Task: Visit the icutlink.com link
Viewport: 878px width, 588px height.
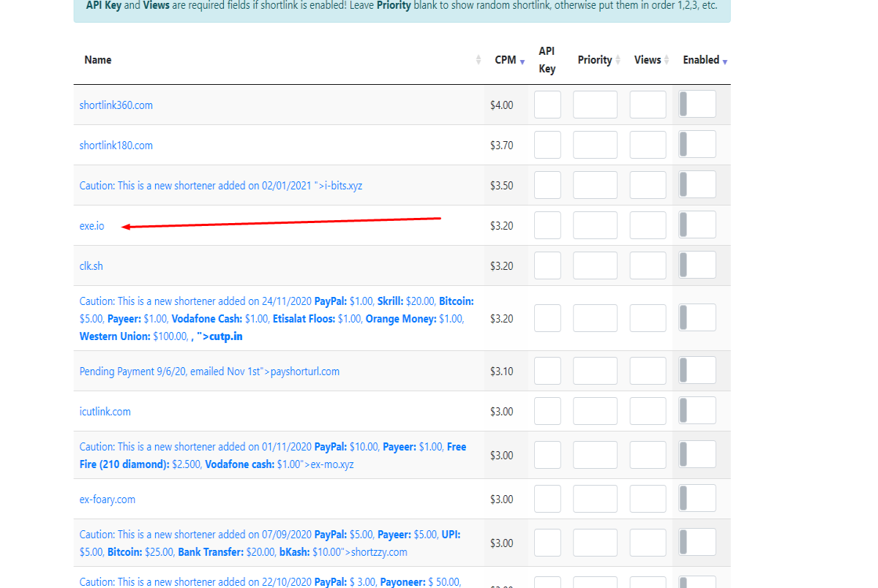Action: click(x=105, y=412)
